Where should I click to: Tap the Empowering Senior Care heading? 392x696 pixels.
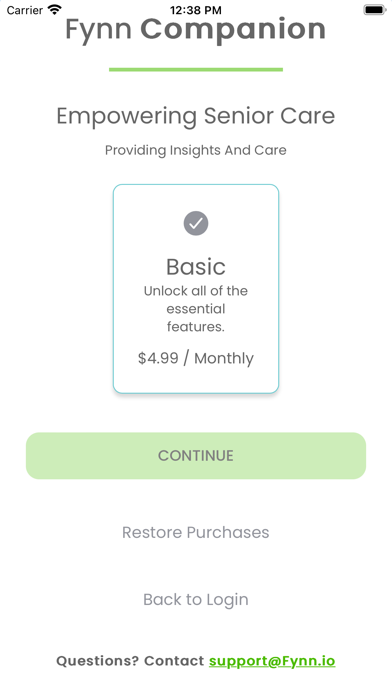pyautogui.click(x=196, y=116)
